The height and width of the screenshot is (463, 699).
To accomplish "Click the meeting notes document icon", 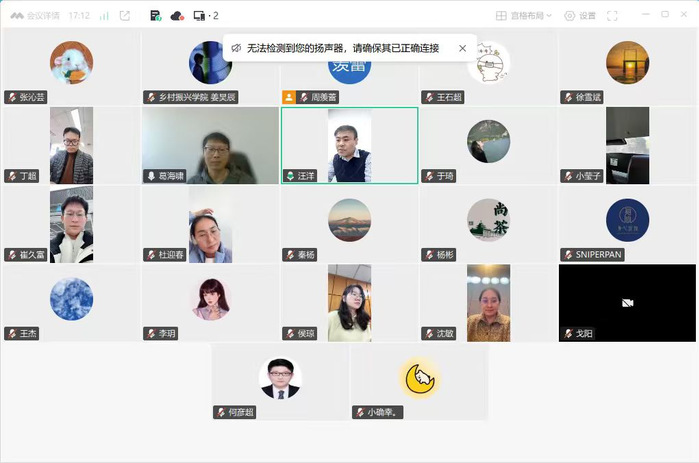I will pos(155,16).
